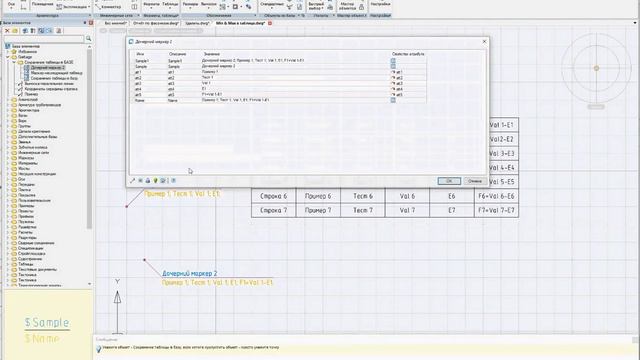Click table cell Val 7 in drawing
The height and width of the screenshot is (360, 640).
[407, 211]
